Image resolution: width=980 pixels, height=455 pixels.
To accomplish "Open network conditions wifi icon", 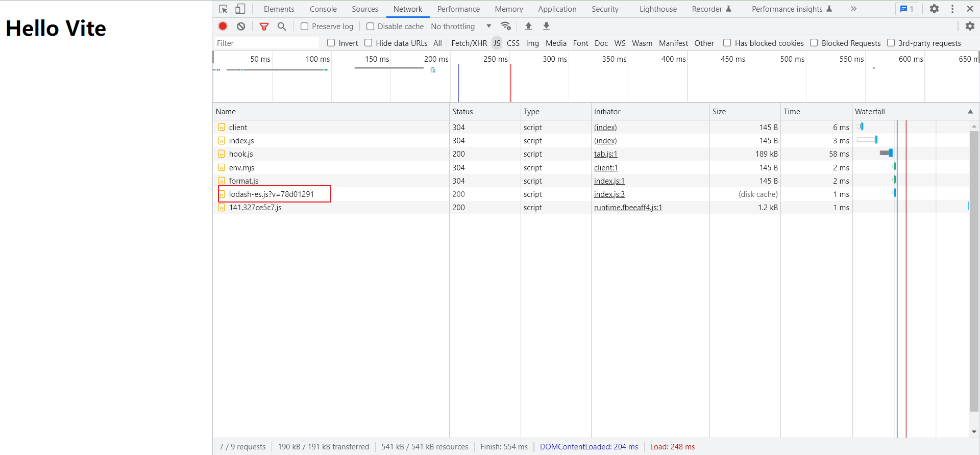I will click(506, 26).
